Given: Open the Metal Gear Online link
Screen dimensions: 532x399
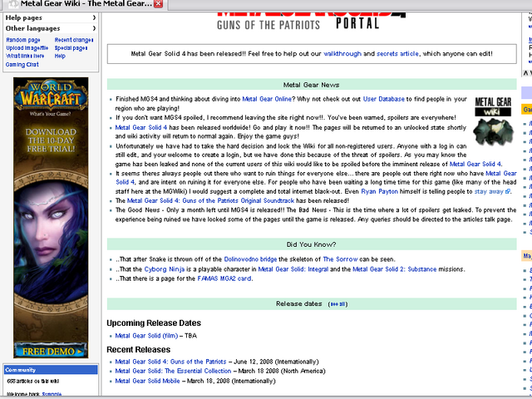Looking at the screenshot, I should pyautogui.click(x=267, y=99).
